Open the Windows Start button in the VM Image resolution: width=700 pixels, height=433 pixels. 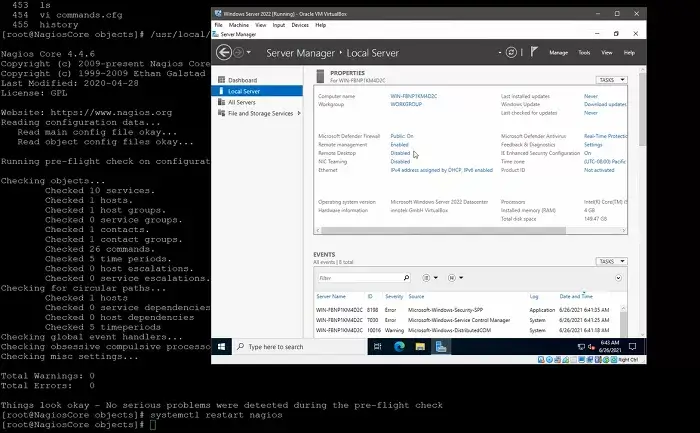tap(221, 346)
